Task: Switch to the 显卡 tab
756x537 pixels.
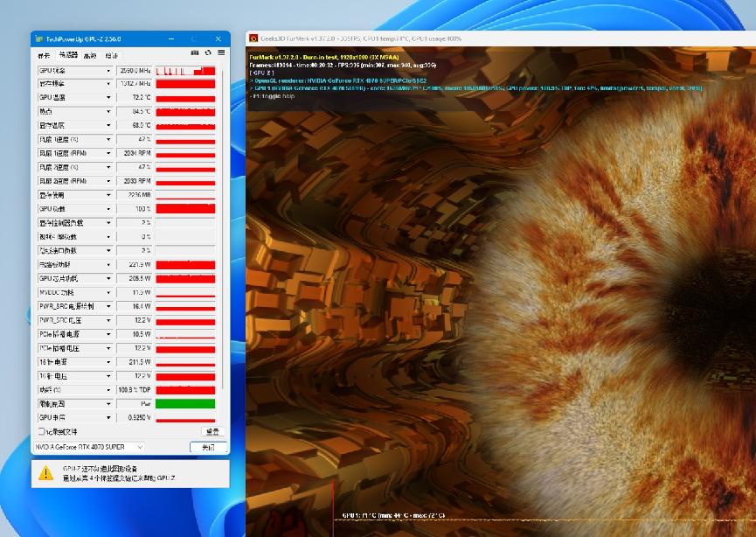Action: click(x=44, y=55)
